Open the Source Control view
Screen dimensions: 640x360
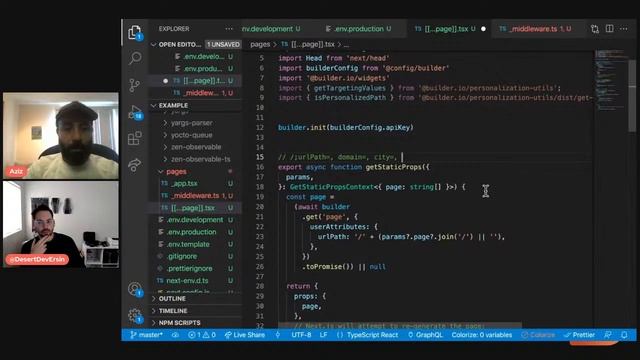pyautogui.click(x=134, y=85)
